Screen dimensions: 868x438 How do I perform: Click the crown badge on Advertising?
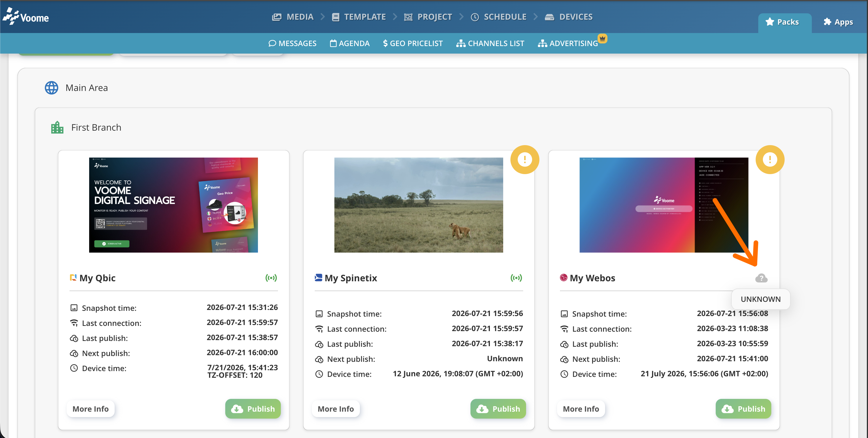pyautogui.click(x=603, y=39)
